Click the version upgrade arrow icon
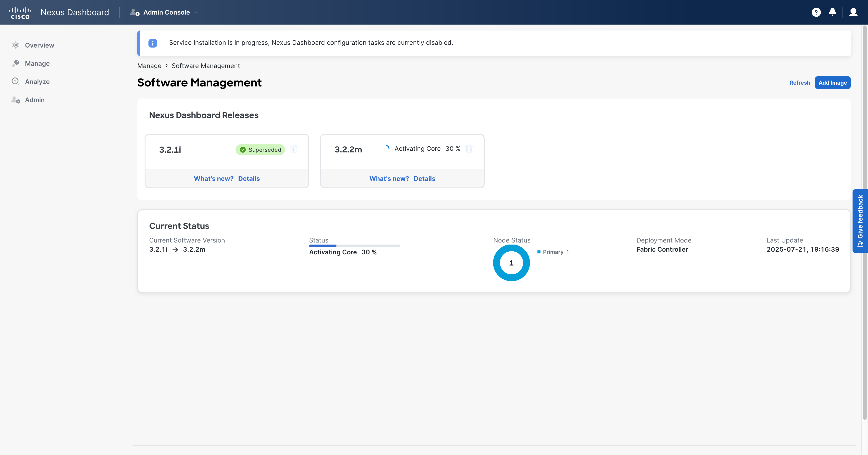This screenshot has height=455, width=868. 175,250
